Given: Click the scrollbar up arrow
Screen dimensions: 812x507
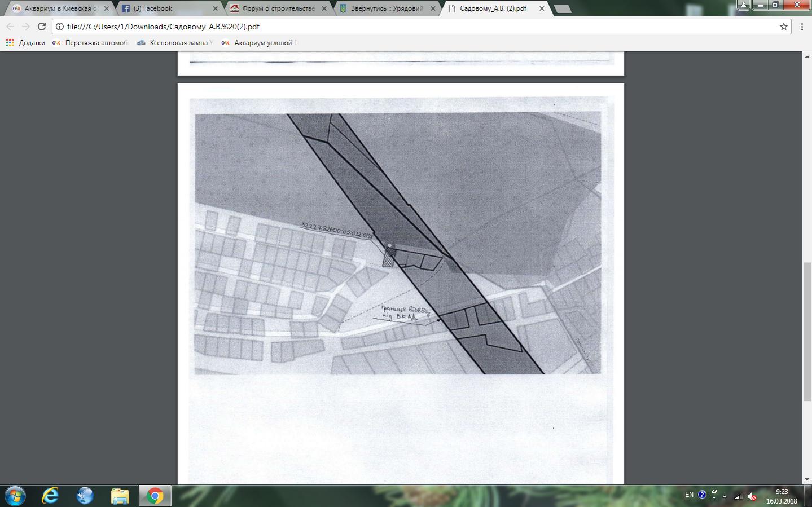Looking at the screenshot, I should [807, 56].
